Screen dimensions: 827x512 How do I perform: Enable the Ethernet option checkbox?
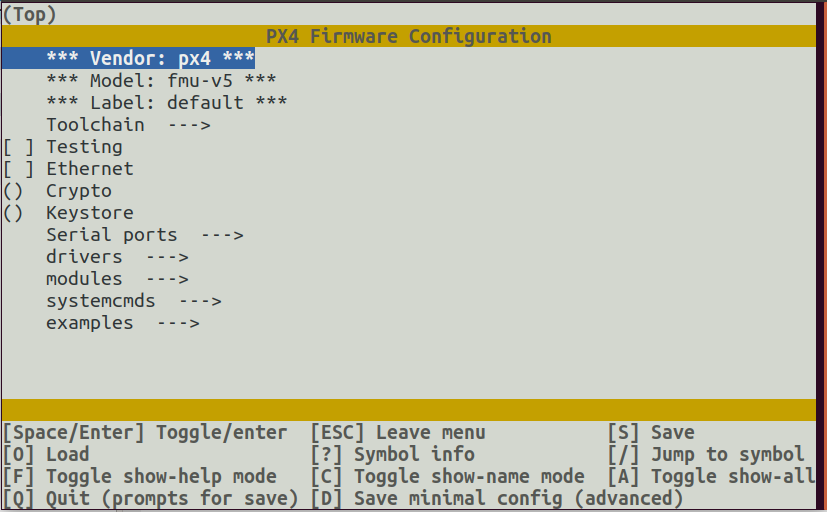(18, 169)
